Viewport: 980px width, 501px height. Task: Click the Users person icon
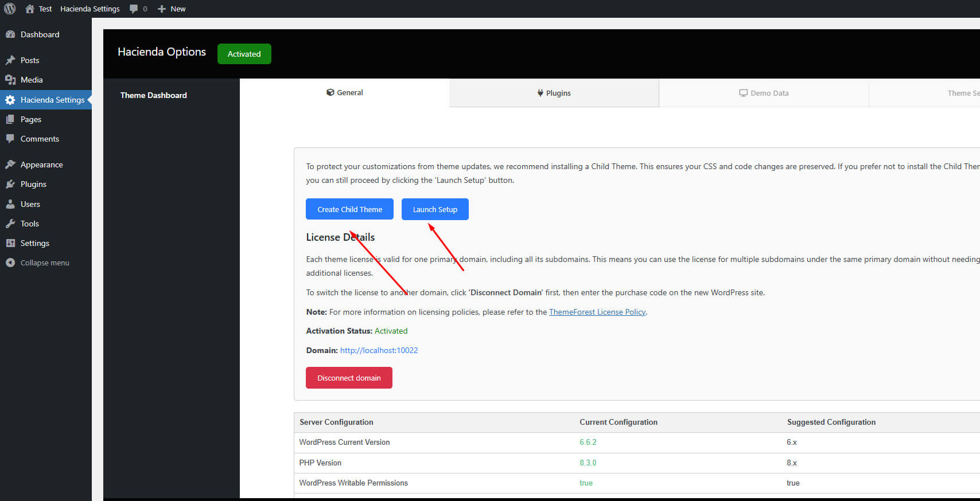click(x=10, y=204)
